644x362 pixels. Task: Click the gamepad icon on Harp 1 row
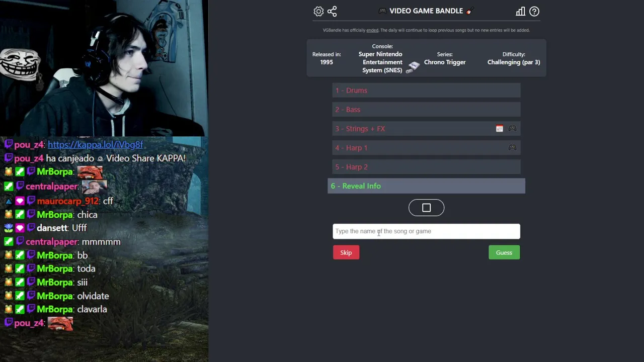[x=512, y=148]
